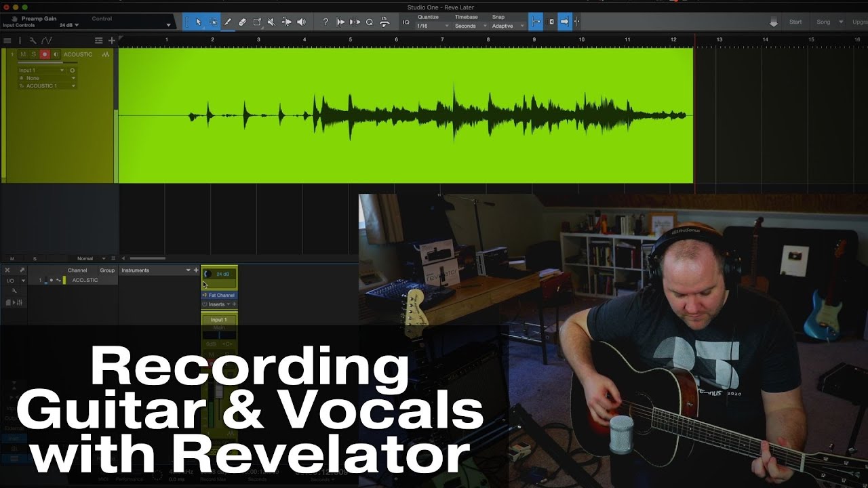Activate the Split tool icon
The height and width of the screenshot is (488, 868).
point(257,22)
